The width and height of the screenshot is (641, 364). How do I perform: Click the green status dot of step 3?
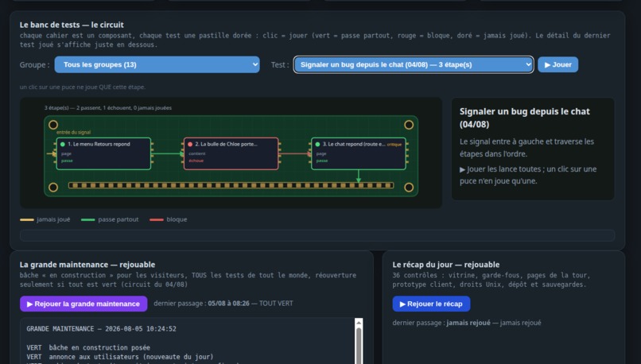(317, 144)
